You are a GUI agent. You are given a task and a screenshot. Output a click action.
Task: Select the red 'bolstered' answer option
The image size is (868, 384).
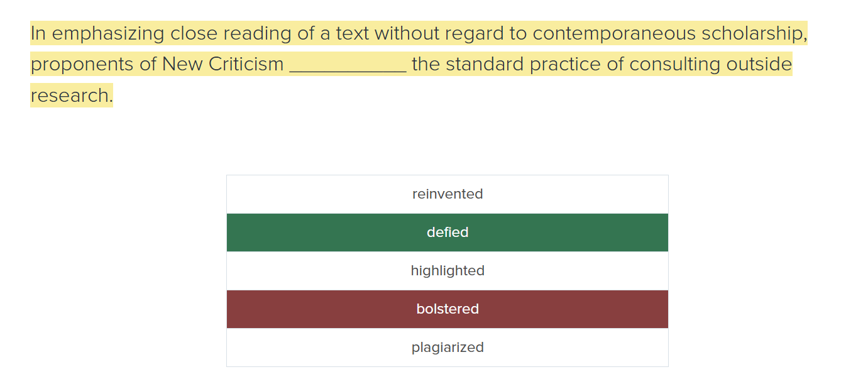pyautogui.click(x=448, y=309)
